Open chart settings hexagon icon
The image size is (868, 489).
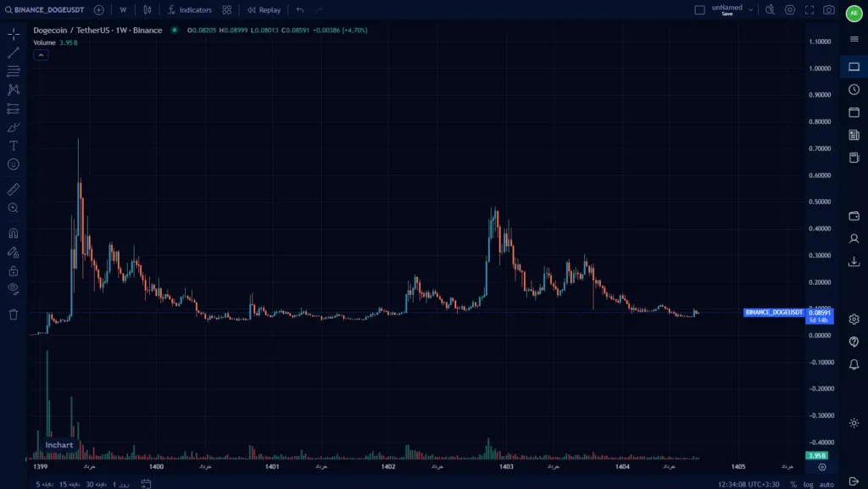(x=790, y=10)
